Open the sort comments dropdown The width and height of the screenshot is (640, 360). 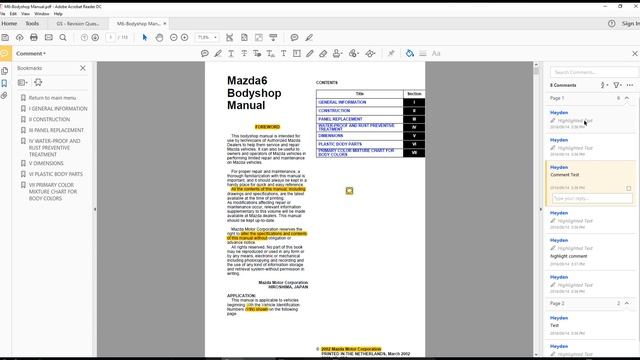click(604, 85)
